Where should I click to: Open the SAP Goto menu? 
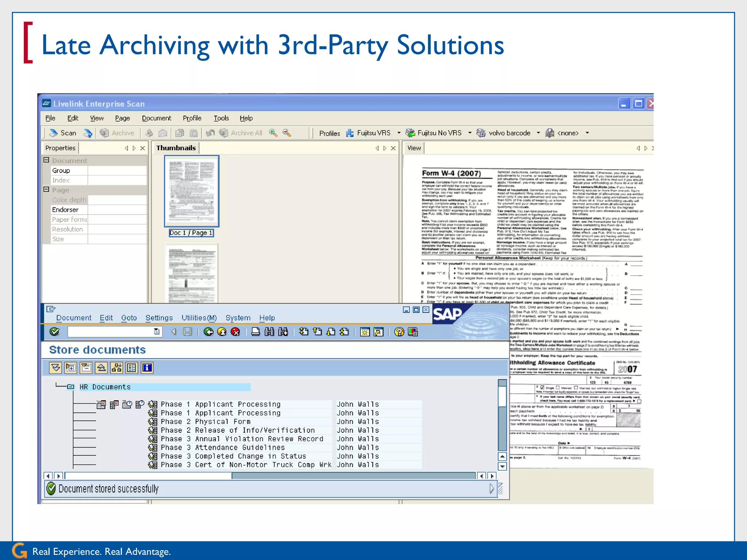(129, 318)
